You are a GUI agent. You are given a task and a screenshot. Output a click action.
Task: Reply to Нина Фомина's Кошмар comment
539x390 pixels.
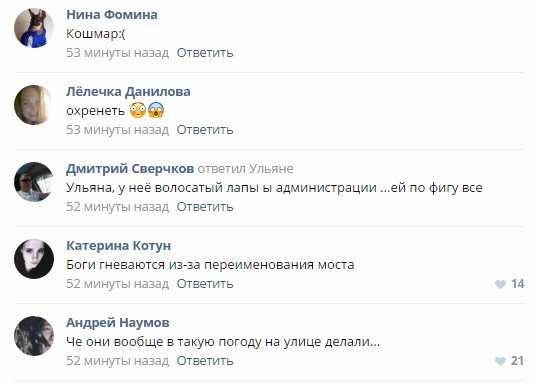(x=205, y=53)
